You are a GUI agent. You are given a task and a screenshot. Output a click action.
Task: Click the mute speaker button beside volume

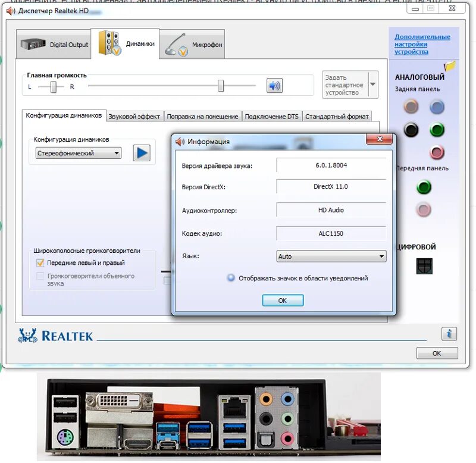[274, 86]
